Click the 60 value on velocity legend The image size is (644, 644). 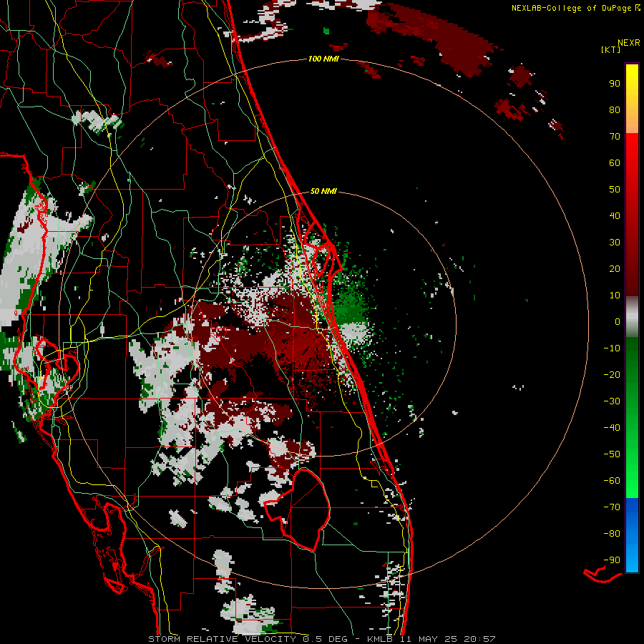[x=615, y=163]
